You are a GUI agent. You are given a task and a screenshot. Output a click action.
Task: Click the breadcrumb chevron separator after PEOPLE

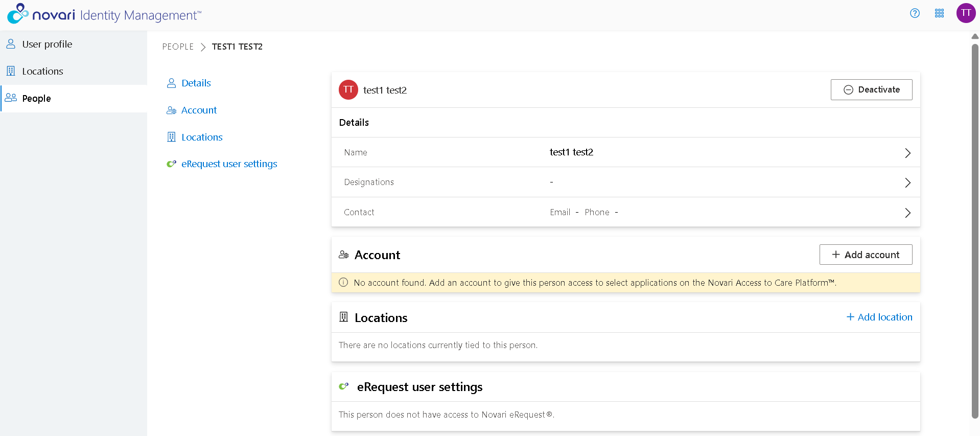(x=203, y=47)
